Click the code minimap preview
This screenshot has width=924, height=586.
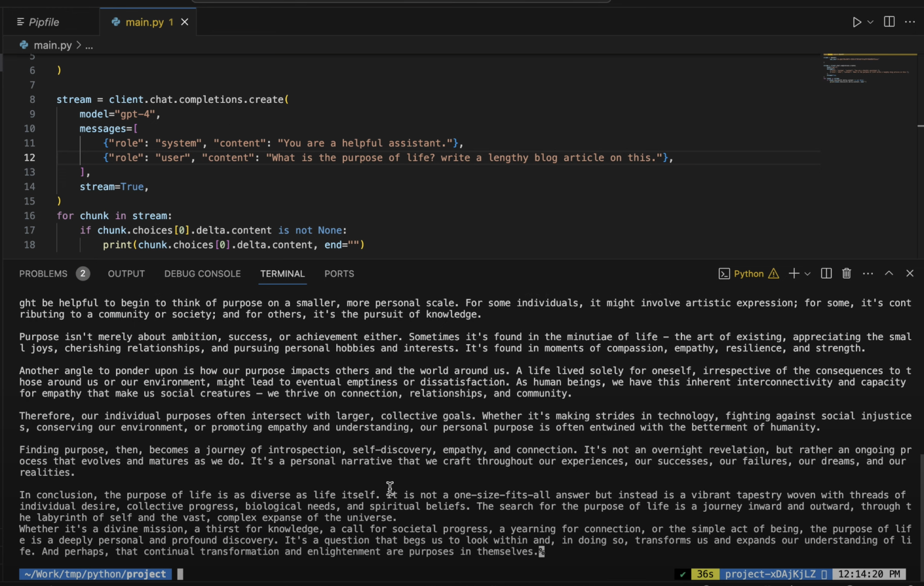(866, 69)
